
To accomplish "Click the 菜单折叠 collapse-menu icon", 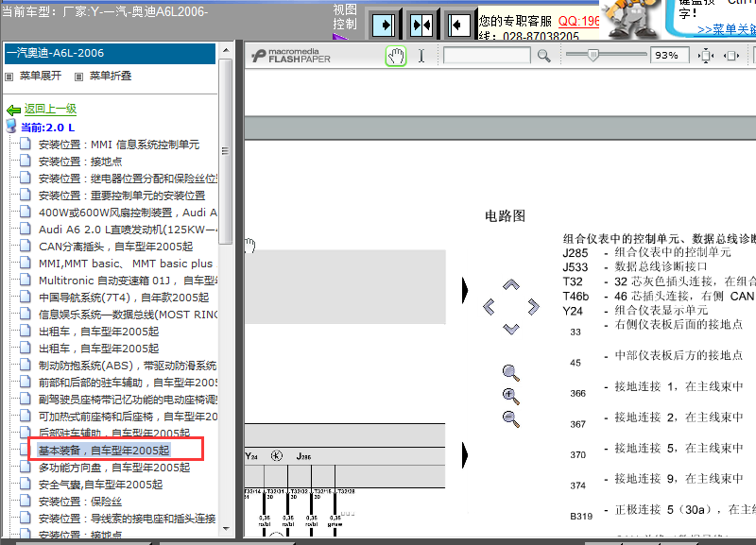I will click(79, 77).
